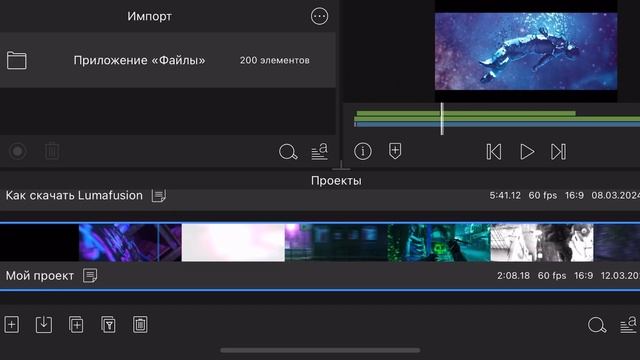The width and height of the screenshot is (640, 360).
Task: Search the import library with magnifier
Action: [x=288, y=152]
